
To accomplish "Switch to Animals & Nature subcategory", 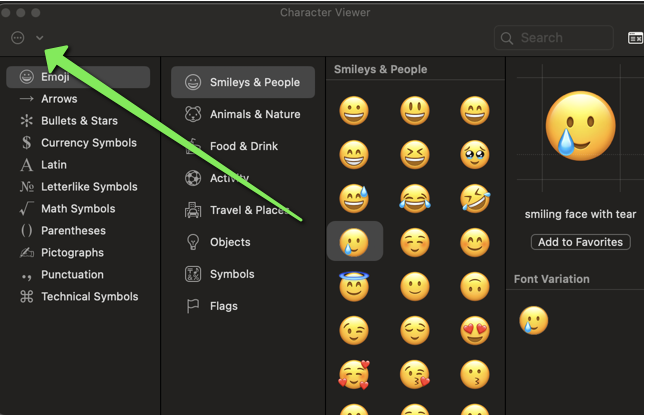I will click(243, 114).
